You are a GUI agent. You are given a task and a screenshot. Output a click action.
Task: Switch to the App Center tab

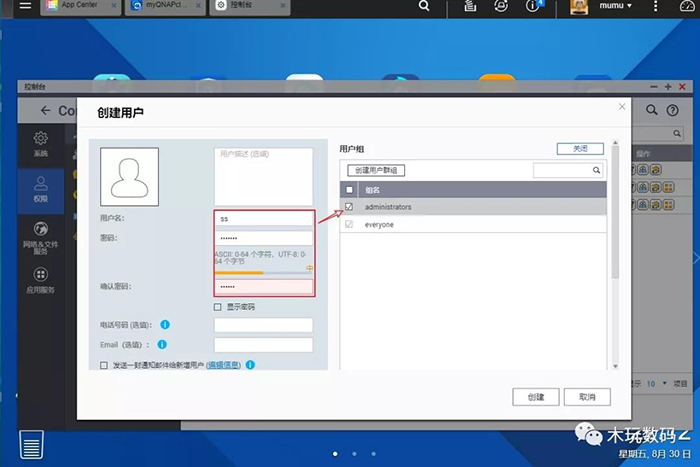click(80, 6)
